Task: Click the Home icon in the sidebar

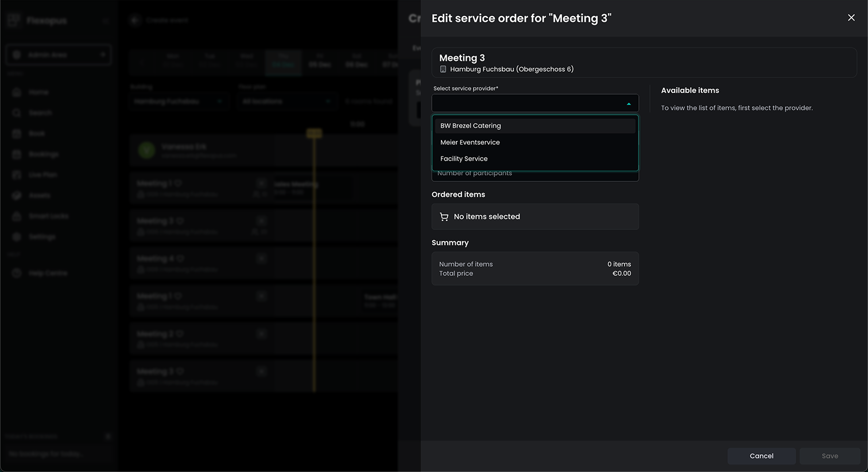Action: point(17,92)
